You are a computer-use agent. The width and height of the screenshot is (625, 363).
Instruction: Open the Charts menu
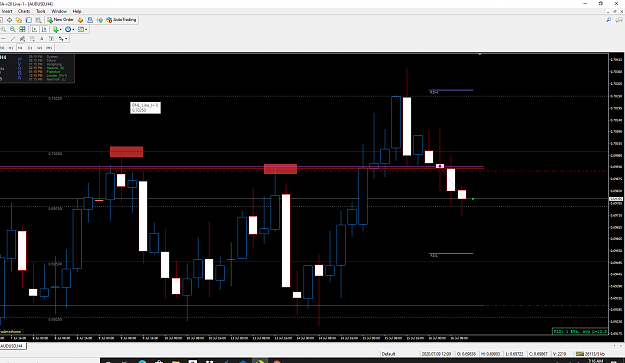coord(24,11)
